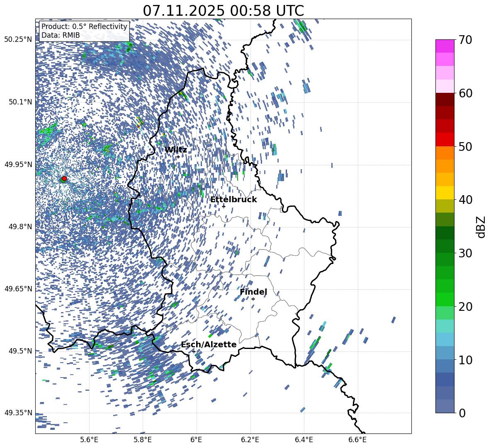Pick the turquoise 16 dBZ color band
Screen dimensions: 491x448
tap(445, 326)
